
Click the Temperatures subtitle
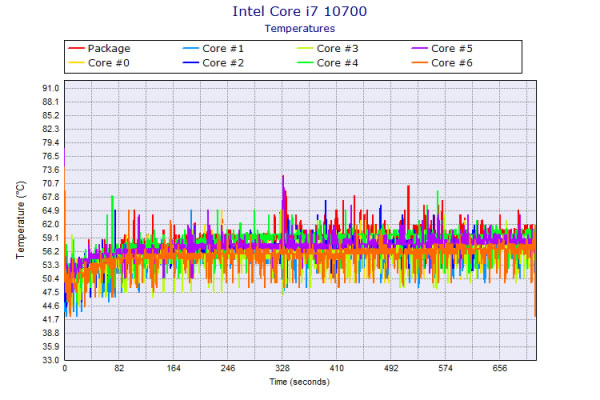coord(300,29)
